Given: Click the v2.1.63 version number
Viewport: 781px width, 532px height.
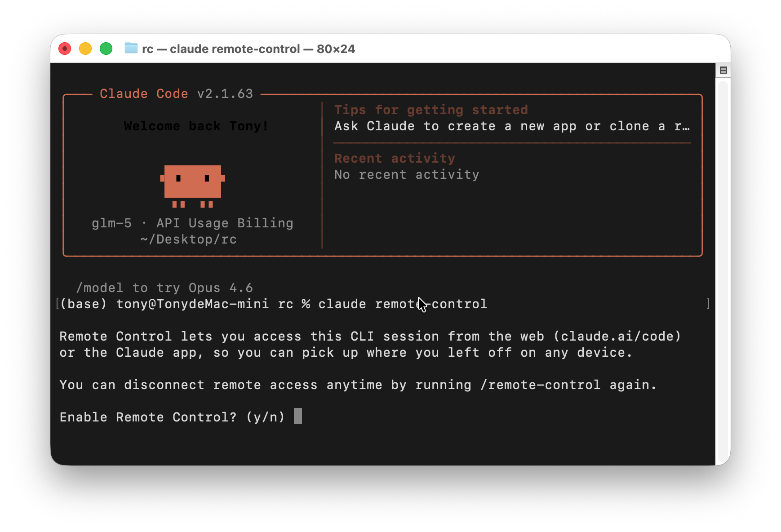Looking at the screenshot, I should (225, 94).
